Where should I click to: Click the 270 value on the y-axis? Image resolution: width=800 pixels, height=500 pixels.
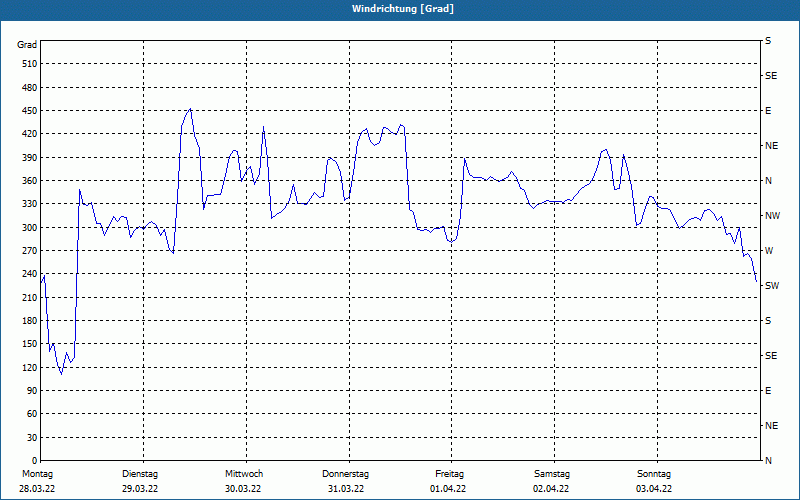tap(29, 251)
